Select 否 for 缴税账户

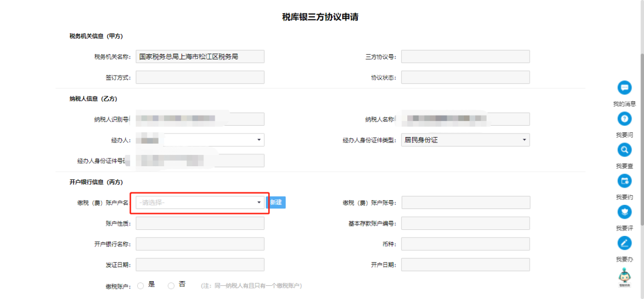coord(171,285)
